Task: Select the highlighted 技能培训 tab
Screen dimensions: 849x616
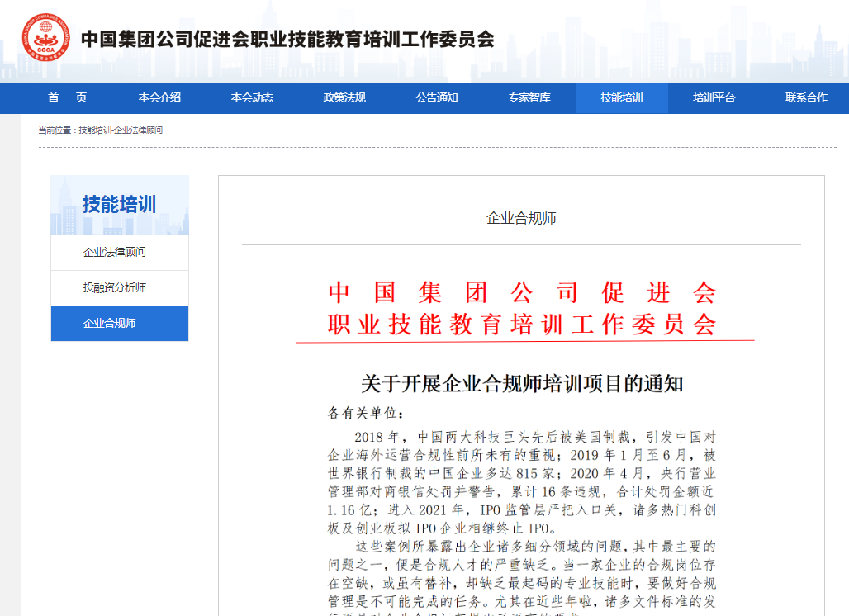Action: tap(621, 97)
